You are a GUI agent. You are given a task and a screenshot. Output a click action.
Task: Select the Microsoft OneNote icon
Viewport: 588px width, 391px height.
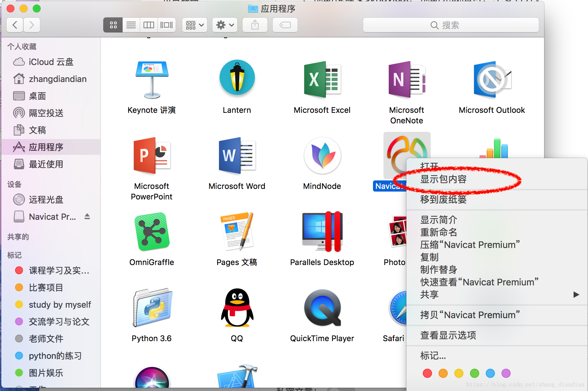click(406, 80)
